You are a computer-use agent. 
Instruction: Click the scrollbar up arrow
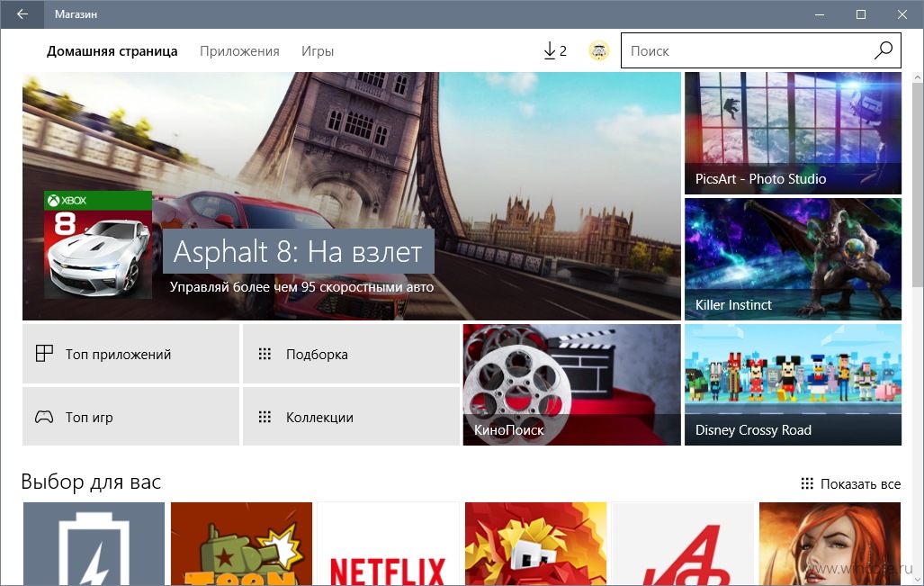coord(918,77)
